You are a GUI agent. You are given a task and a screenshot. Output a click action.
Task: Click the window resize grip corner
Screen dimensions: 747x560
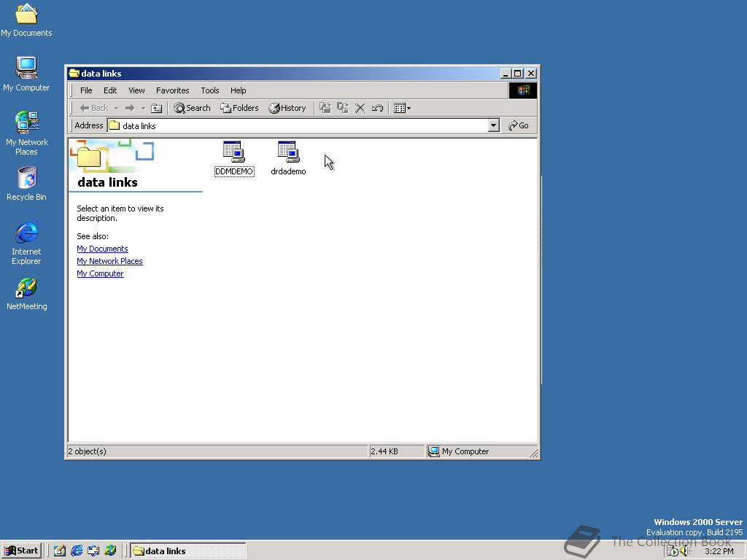pos(533,454)
